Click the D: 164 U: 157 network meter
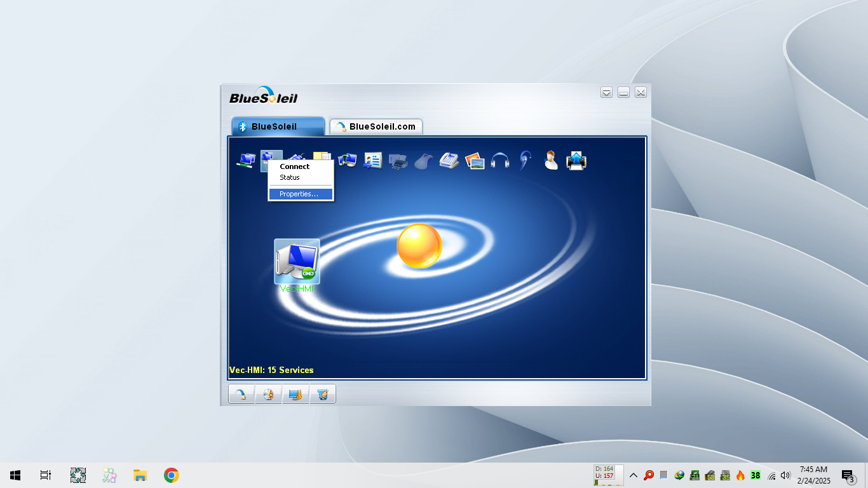The height and width of the screenshot is (488, 868). (x=609, y=475)
